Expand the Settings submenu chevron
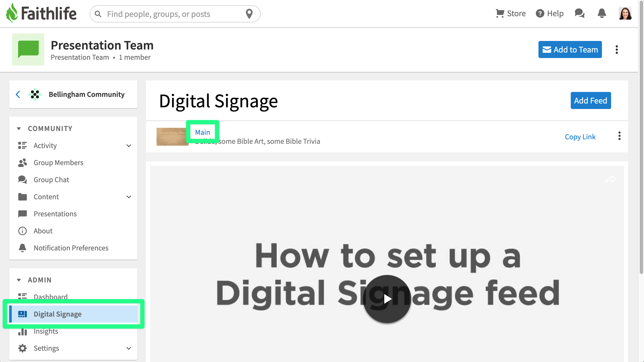Viewport: 644px width, 362px height. coord(129,348)
